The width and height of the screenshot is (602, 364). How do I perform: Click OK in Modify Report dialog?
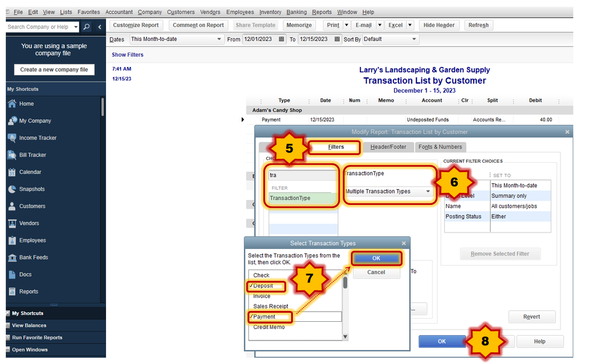[442, 341]
